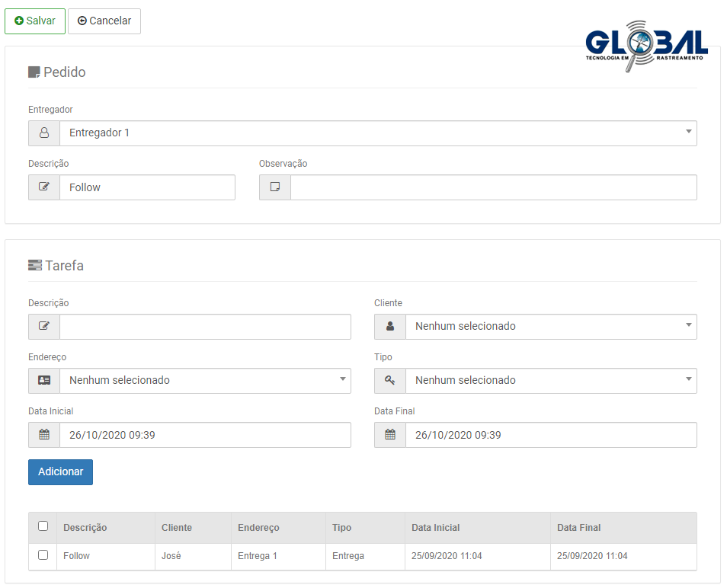Click the user icon beside Entregador field

(44, 133)
